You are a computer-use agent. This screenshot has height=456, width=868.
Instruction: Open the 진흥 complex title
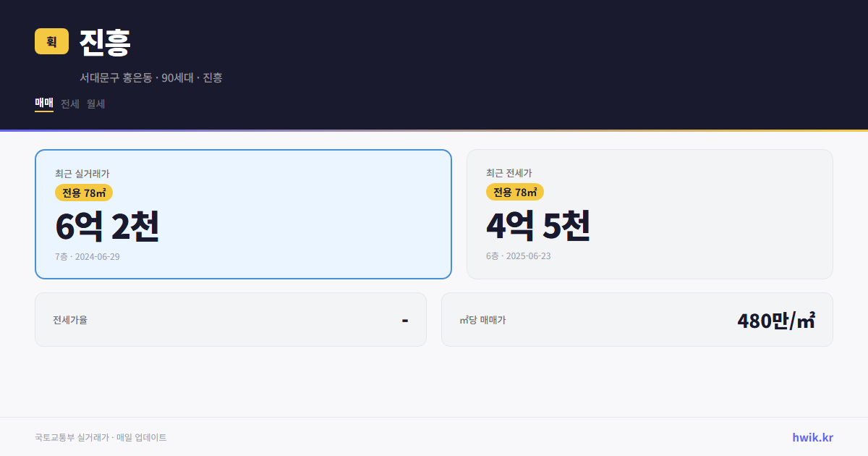tap(105, 43)
